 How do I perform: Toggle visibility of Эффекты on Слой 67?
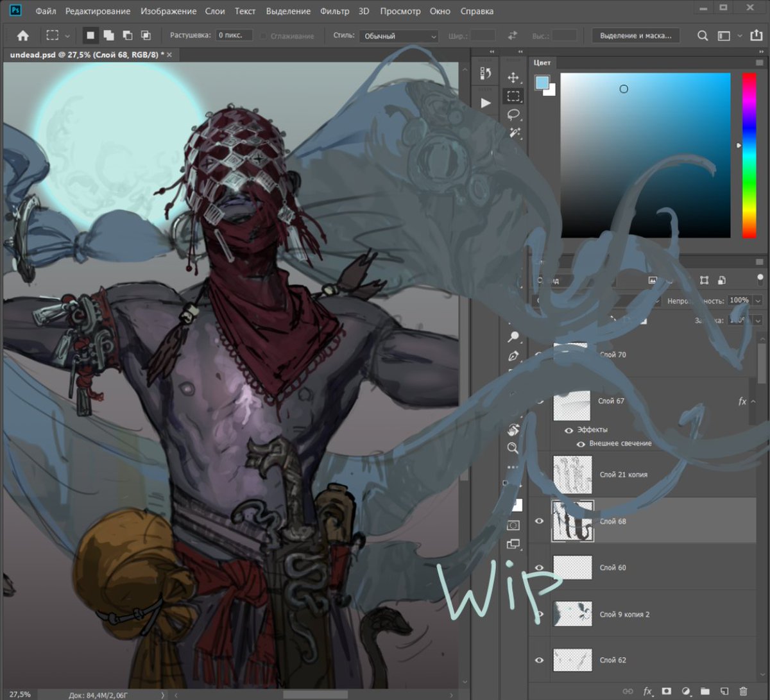[x=569, y=431]
